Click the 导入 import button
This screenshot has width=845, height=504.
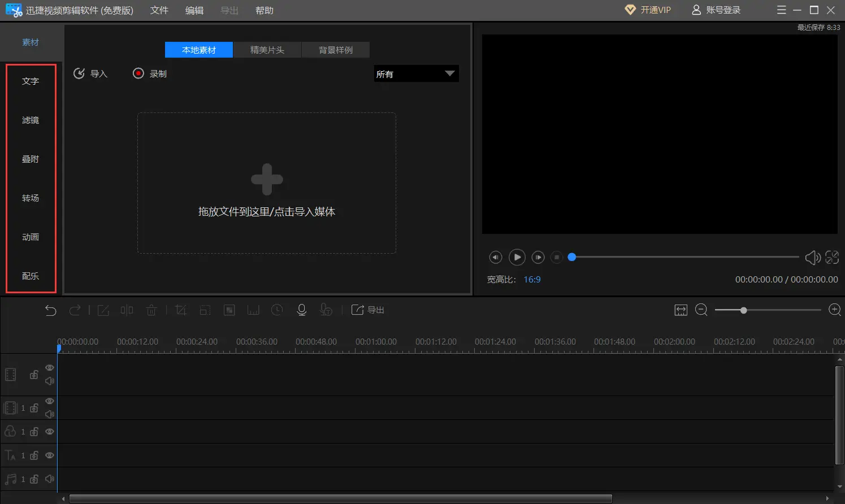90,73
